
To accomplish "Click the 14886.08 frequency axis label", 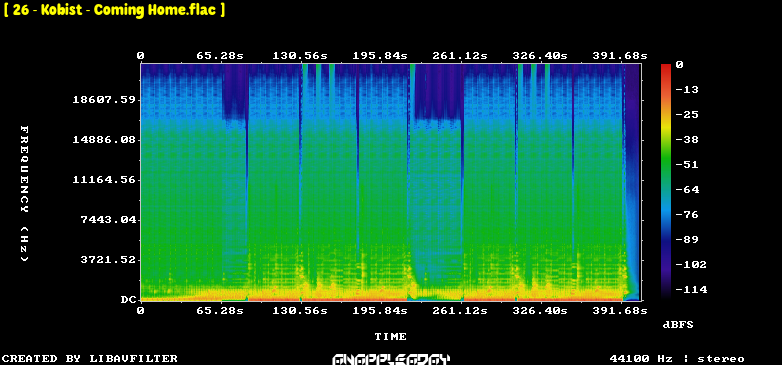I will point(104,140).
